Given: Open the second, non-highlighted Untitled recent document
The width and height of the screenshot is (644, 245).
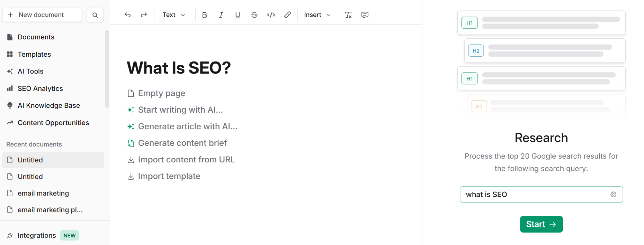Looking at the screenshot, I should point(53,177).
